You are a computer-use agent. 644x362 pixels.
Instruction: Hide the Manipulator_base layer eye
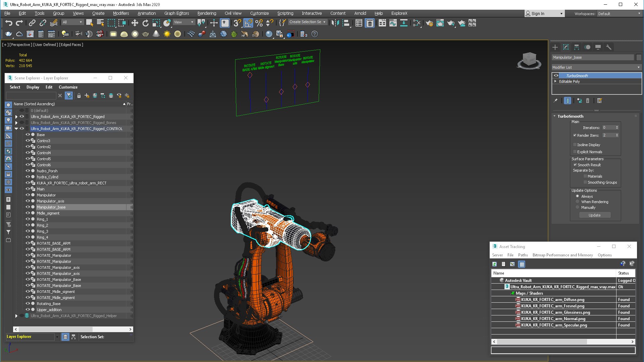tap(28, 207)
